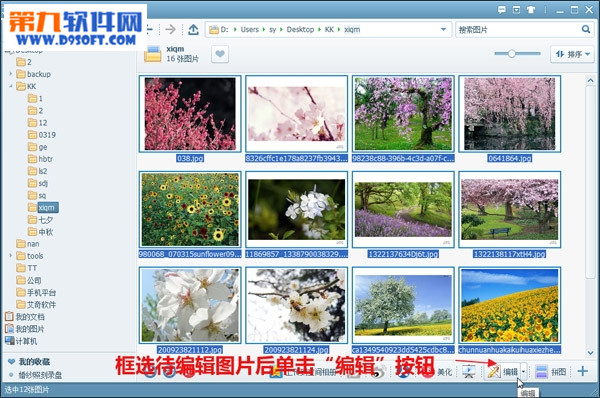Image resolution: width=600 pixels, height=398 pixels.
Task: Select the 038.jpg thumbnail
Action: [x=190, y=114]
